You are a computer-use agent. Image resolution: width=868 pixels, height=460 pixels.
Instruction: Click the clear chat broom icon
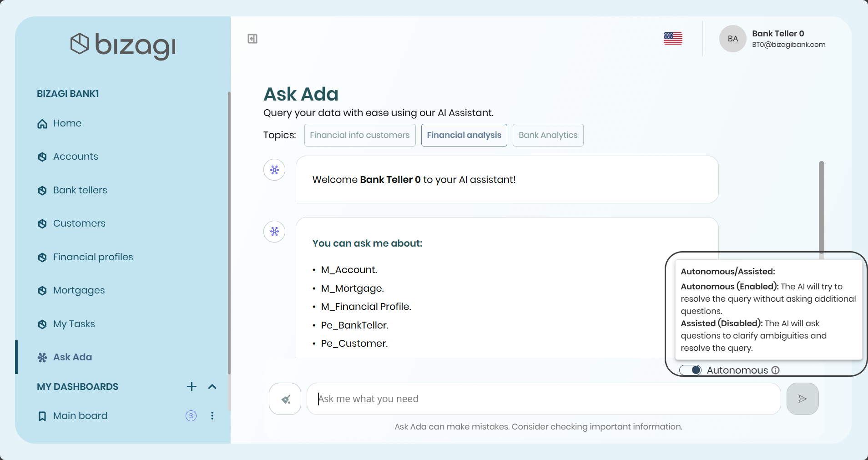tap(285, 399)
